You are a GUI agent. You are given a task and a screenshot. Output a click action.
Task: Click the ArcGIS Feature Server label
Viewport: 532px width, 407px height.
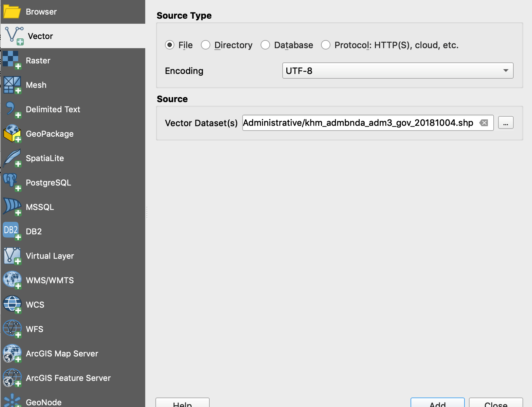68,378
